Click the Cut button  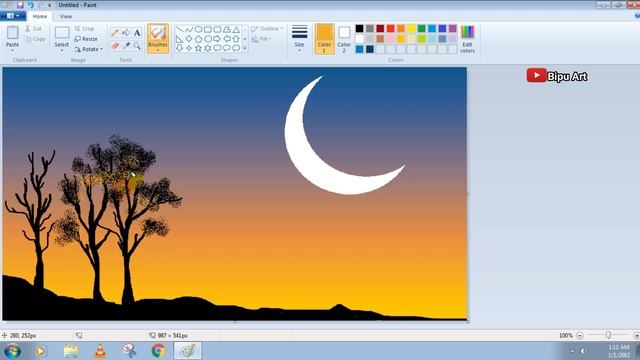coord(33,29)
